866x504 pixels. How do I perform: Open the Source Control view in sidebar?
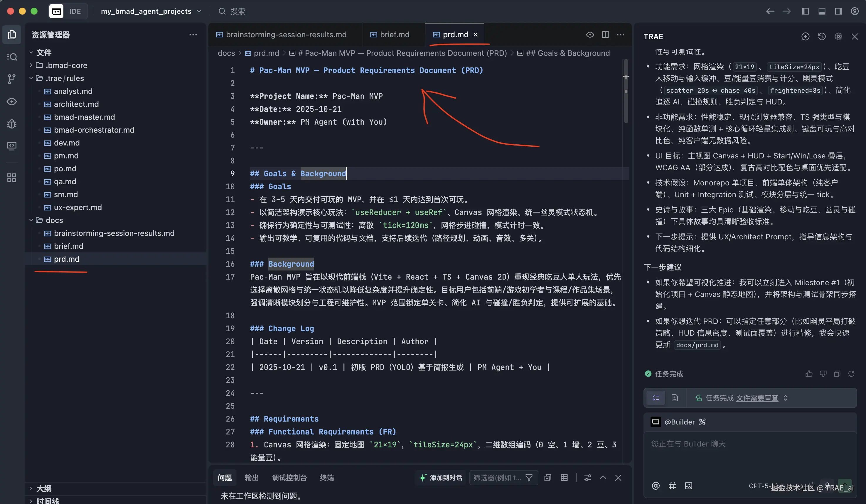point(12,79)
